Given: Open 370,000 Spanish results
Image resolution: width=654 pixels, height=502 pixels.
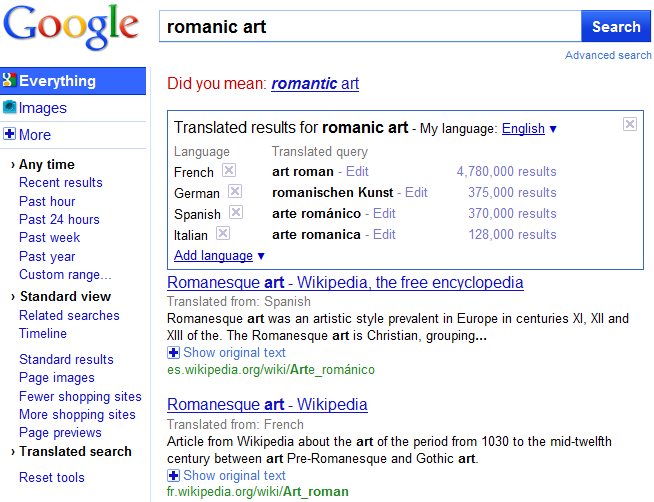Looking at the screenshot, I should (x=512, y=213).
